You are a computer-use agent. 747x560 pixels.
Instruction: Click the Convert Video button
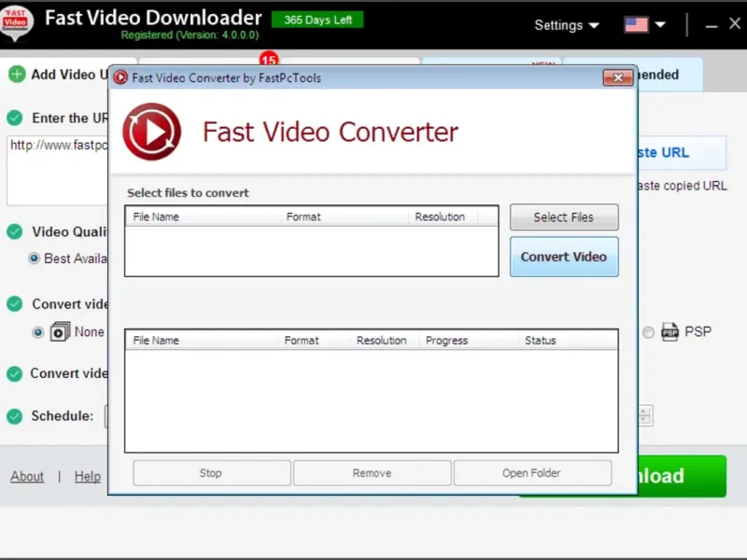pos(564,257)
